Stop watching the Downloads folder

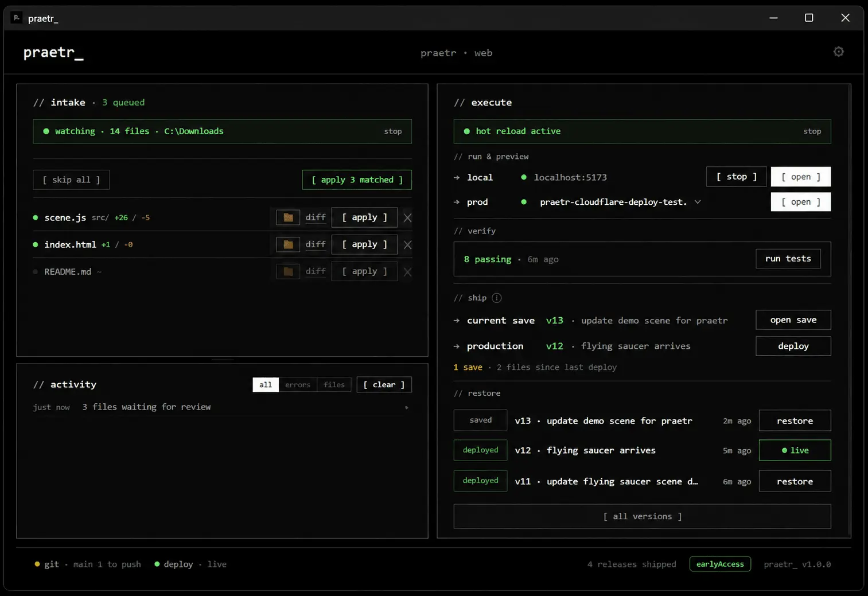click(x=393, y=131)
